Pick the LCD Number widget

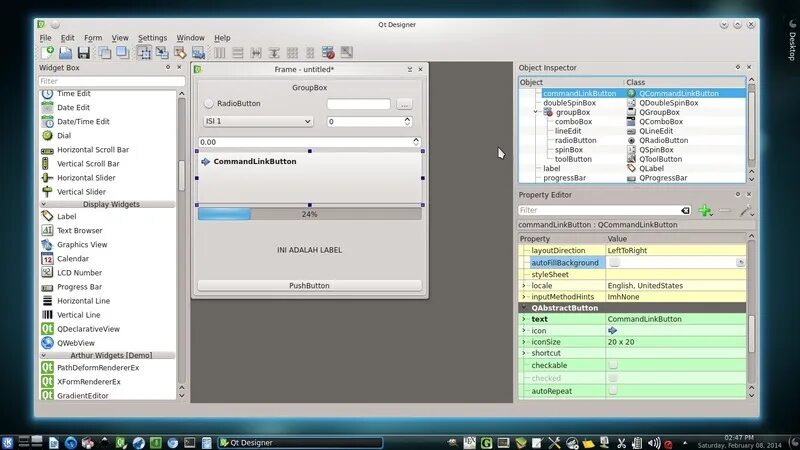[x=79, y=273]
